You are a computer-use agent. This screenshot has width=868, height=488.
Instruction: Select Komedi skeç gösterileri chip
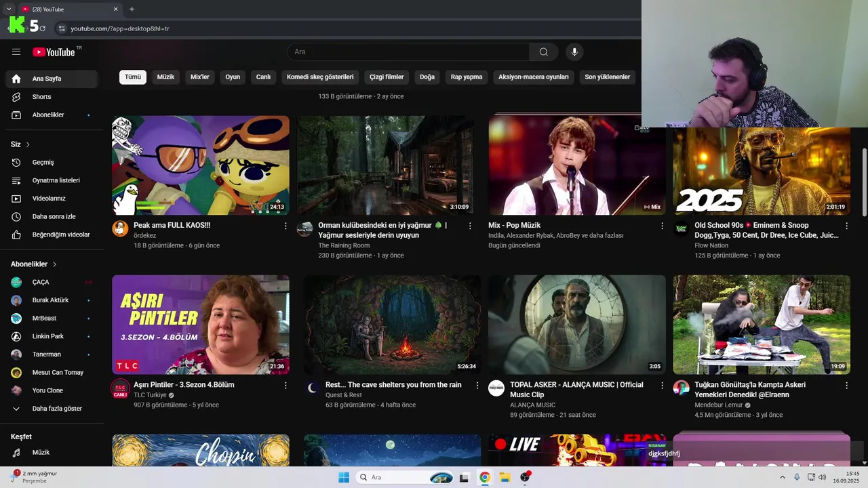coord(320,77)
